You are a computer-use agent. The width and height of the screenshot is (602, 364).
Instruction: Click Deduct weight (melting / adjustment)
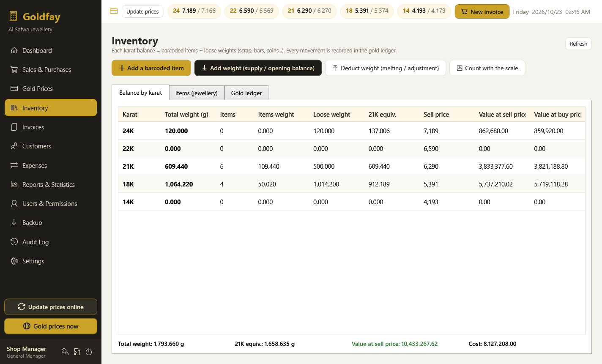(386, 68)
